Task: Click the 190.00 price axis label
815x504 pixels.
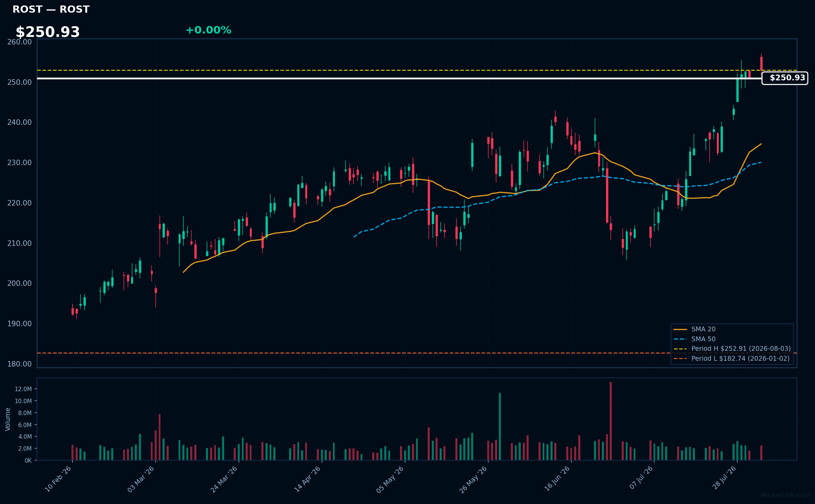Action: pos(20,324)
